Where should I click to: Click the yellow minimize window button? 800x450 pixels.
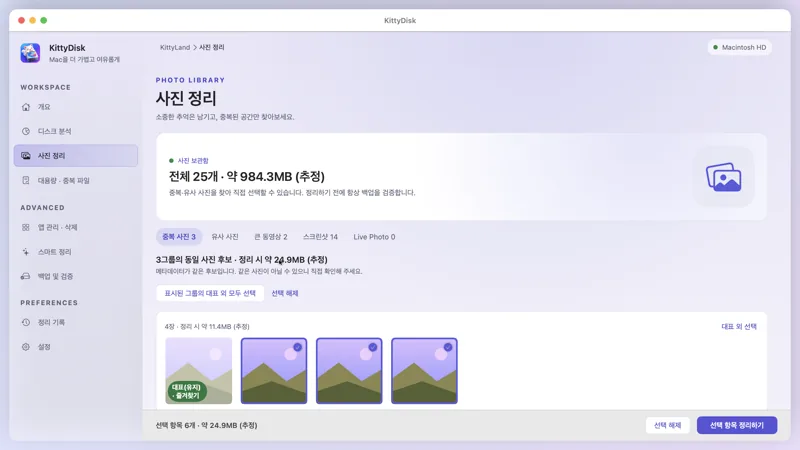pos(33,20)
